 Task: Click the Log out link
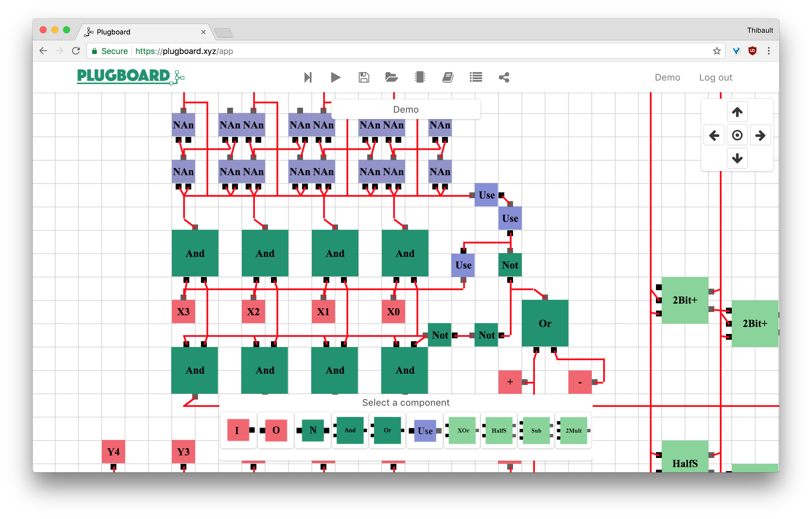(x=715, y=77)
